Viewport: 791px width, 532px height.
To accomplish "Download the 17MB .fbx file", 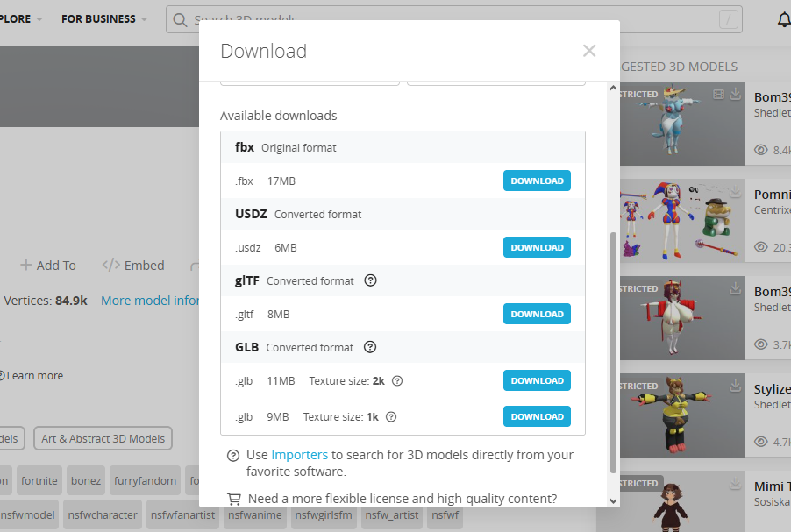I will (x=537, y=181).
